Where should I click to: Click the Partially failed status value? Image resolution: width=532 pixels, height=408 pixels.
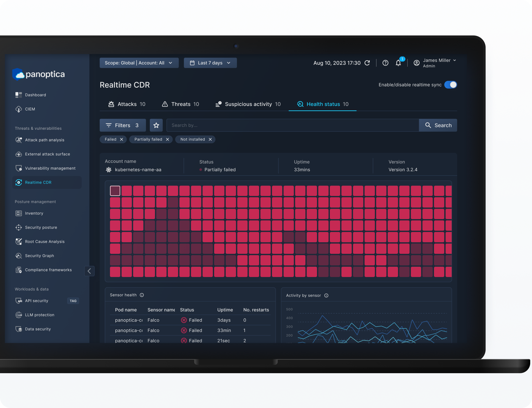tap(220, 169)
